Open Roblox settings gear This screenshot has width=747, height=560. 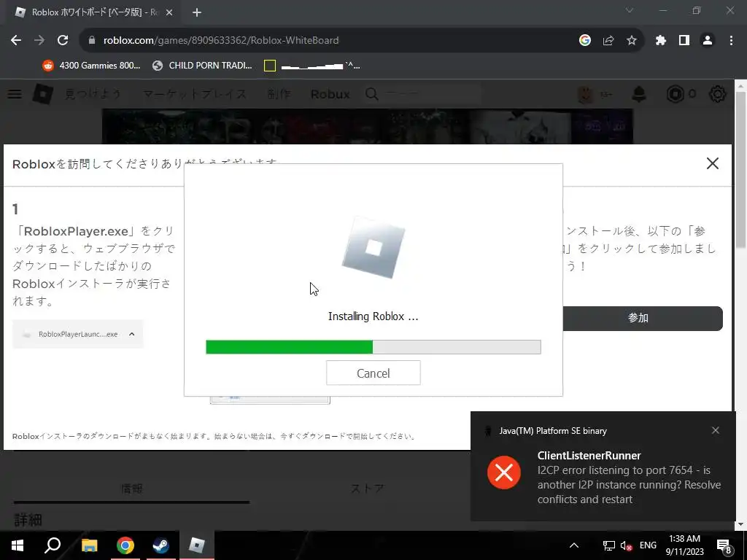pos(718,94)
